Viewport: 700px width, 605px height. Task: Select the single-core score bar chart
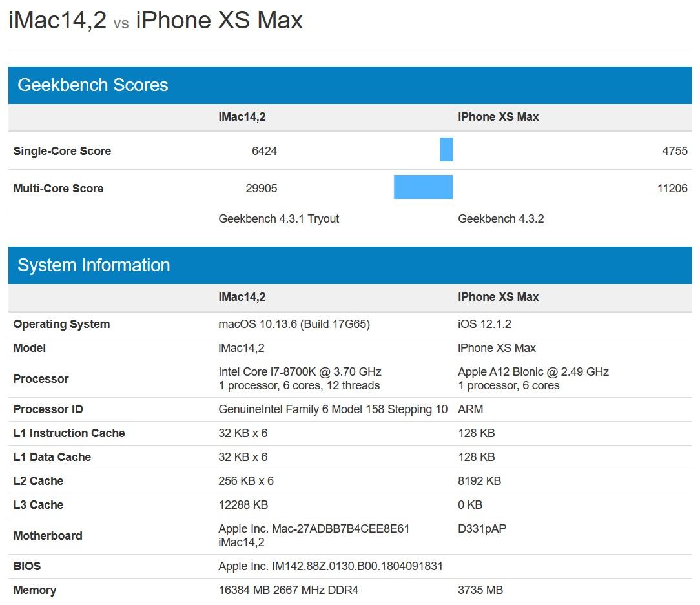coord(446,149)
